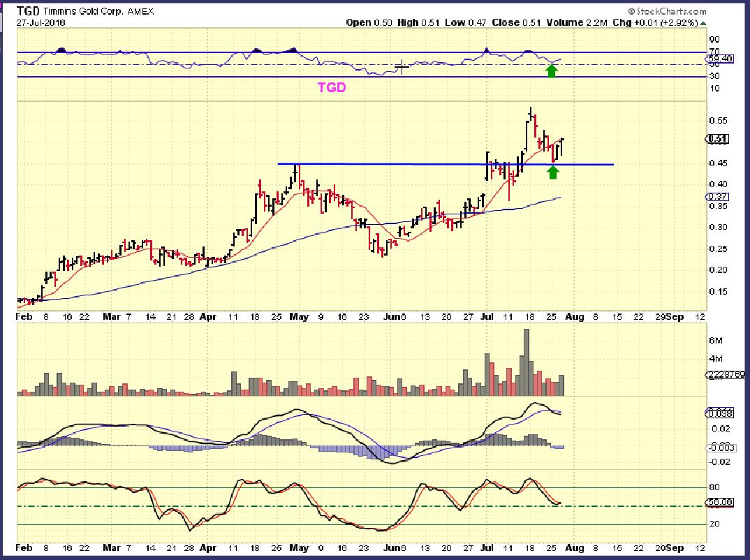The image size is (750, 560).
Task: Click the MACD value tag 0.038
Action: point(719,413)
